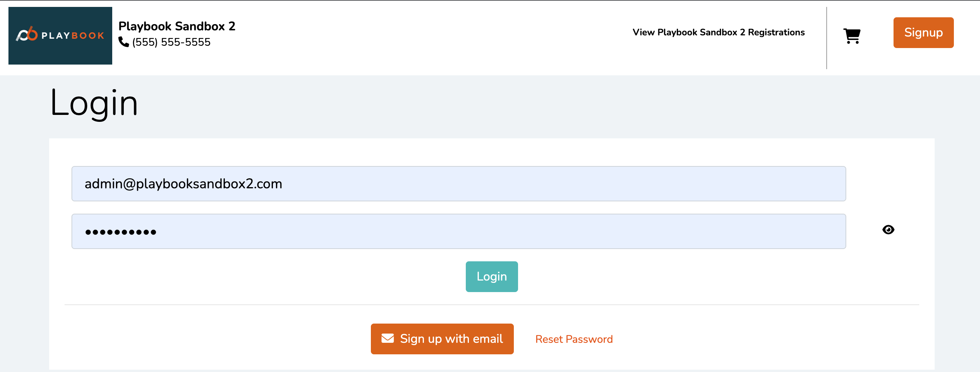This screenshot has height=372, width=980.
Task: Click the large Login page heading
Action: coord(94,103)
